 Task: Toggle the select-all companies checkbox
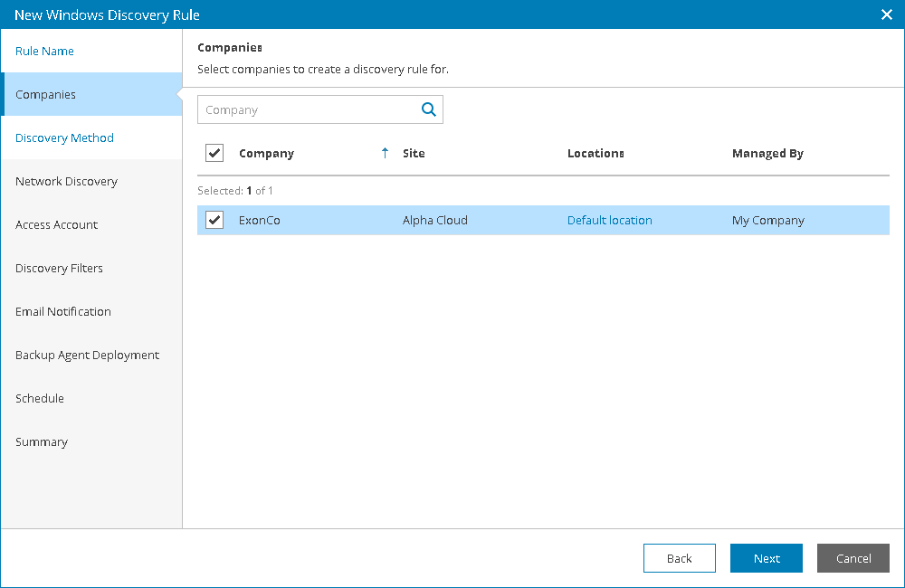point(214,154)
